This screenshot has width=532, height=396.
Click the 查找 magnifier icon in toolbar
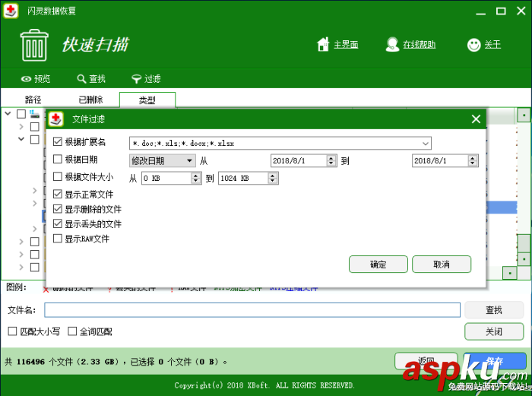point(81,79)
